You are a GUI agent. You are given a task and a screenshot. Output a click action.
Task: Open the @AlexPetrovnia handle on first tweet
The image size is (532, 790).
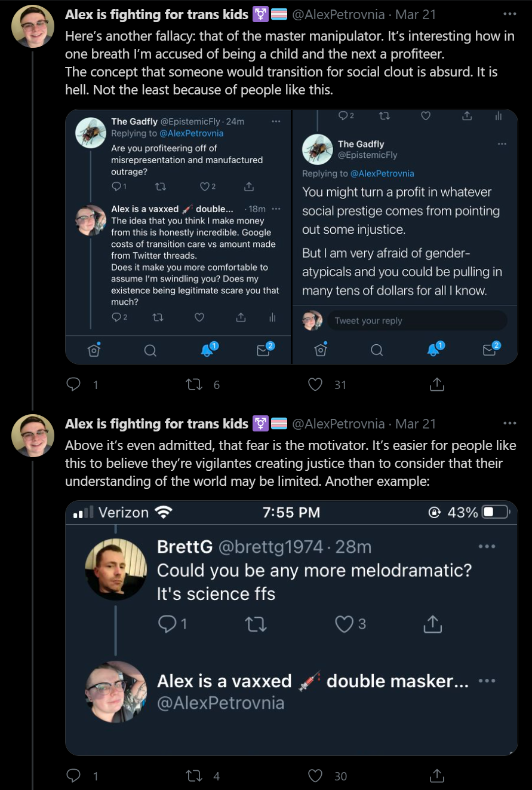tap(338, 14)
